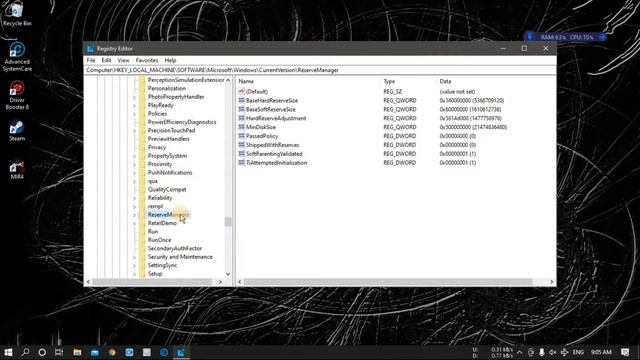Screen dimensions: 640x360
Task: Select the Driver Booster 8 desktop icon
Action: [17, 95]
